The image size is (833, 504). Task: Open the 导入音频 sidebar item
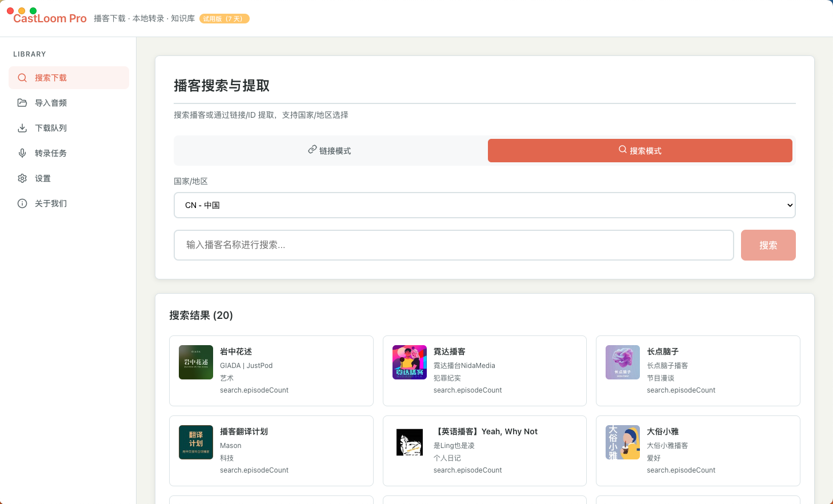pyautogui.click(x=69, y=103)
